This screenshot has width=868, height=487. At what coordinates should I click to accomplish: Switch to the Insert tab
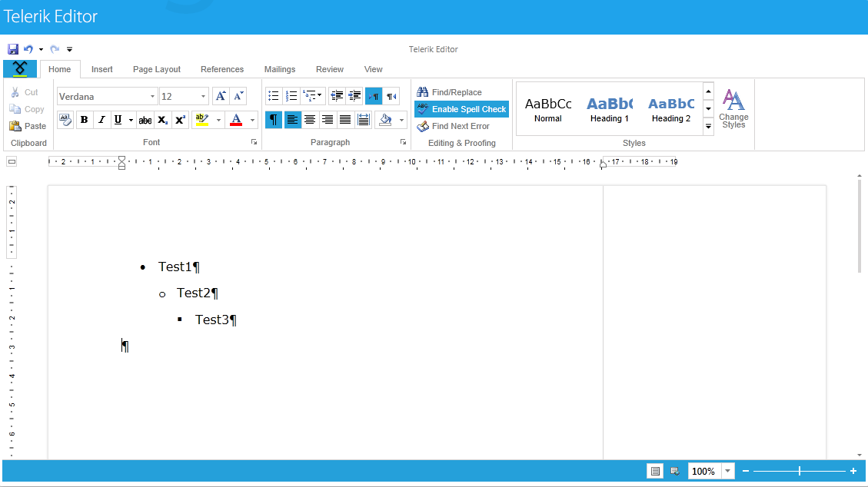click(x=101, y=69)
